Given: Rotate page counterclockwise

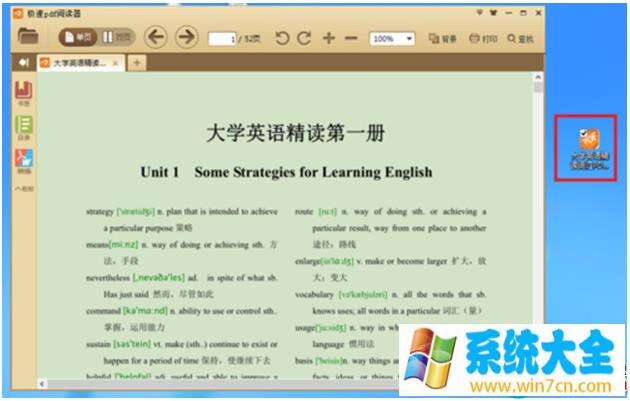Looking at the screenshot, I should tap(281, 39).
